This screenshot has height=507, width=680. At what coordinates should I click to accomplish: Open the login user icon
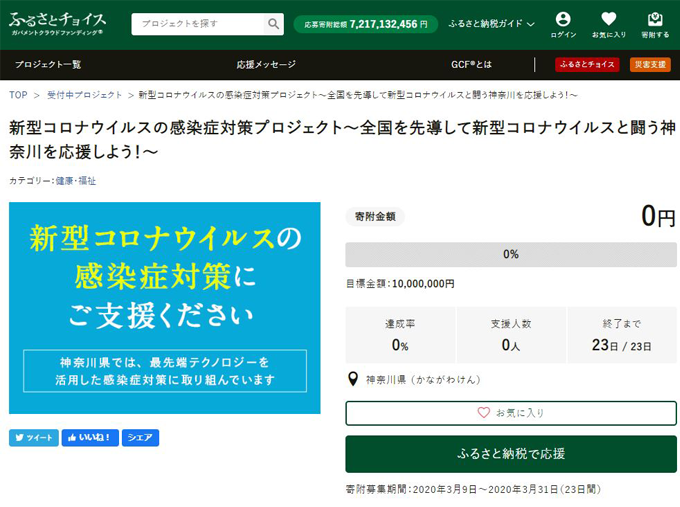click(563, 24)
